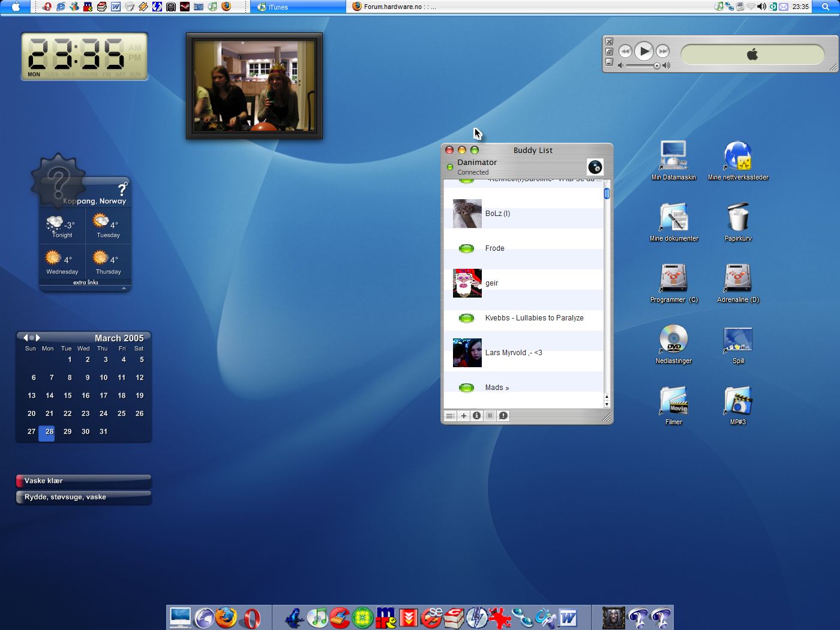Add a buddy with the plus button
The image size is (840, 630).
point(463,416)
